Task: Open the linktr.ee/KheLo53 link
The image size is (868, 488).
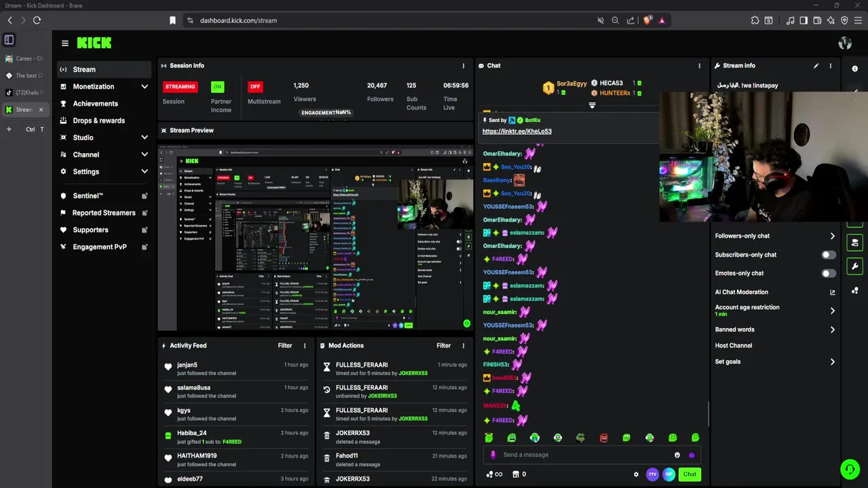Action: pos(517,131)
